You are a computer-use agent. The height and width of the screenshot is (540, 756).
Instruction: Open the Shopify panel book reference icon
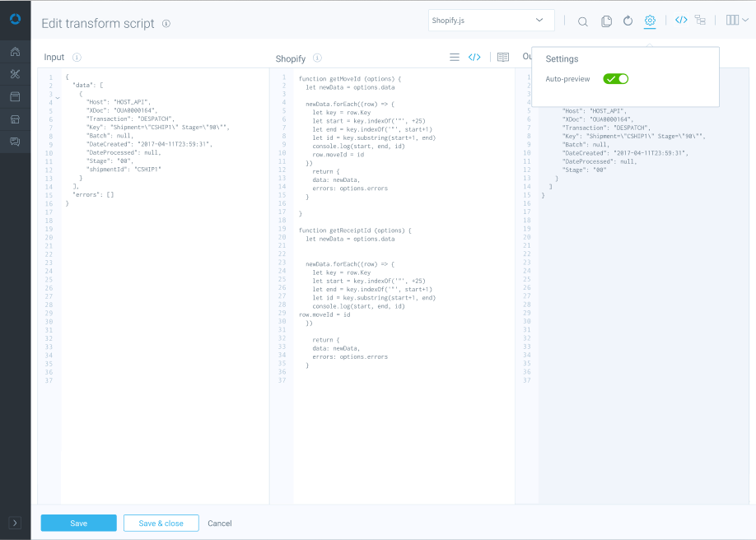click(503, 58)
